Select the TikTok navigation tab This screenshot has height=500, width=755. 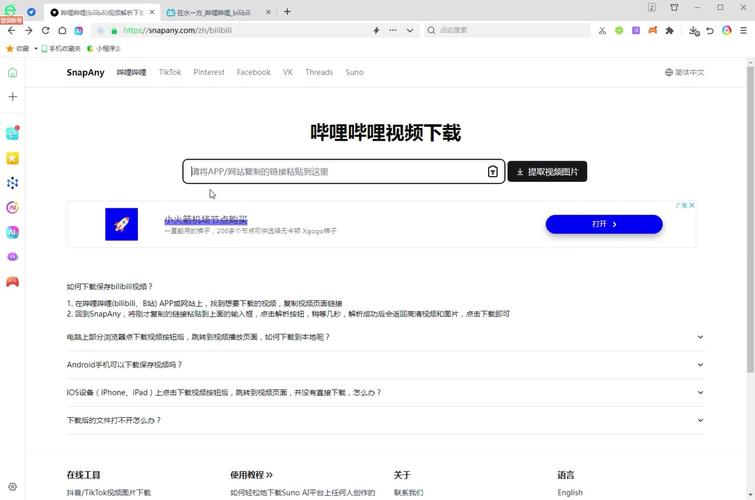click(x=170, y=73)
